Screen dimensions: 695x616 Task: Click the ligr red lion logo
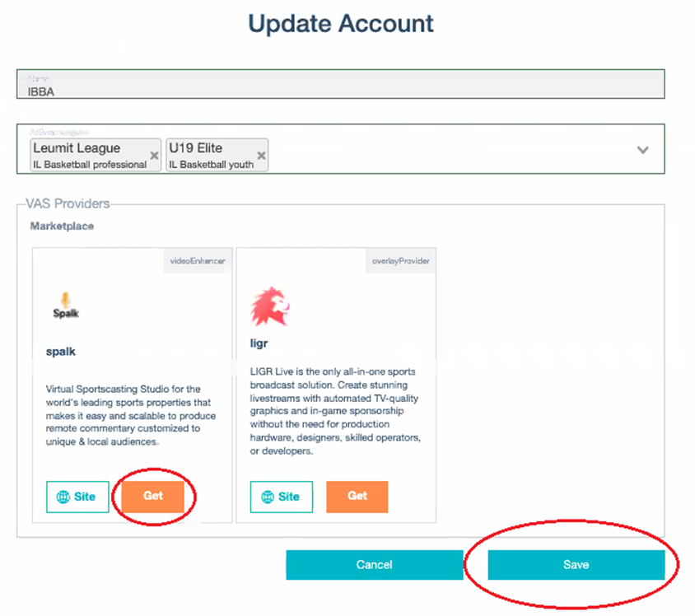point(270,306)
